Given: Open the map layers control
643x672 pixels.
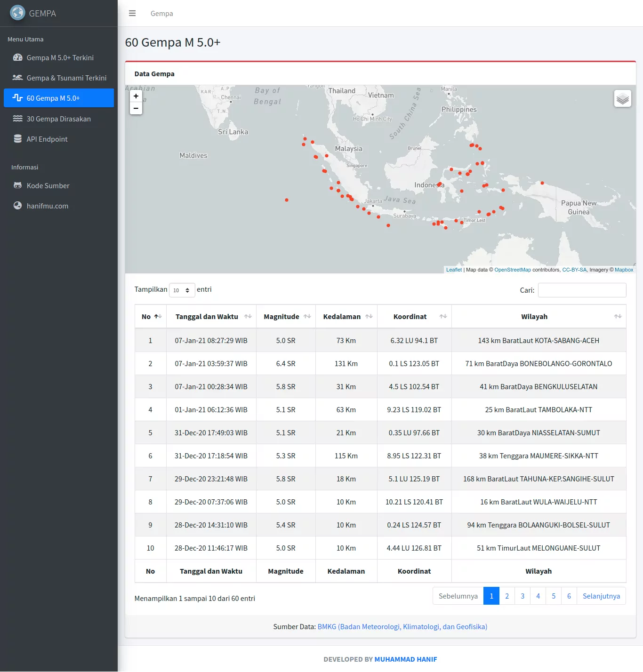Looking at the screenshot, I should pos(622,99).
